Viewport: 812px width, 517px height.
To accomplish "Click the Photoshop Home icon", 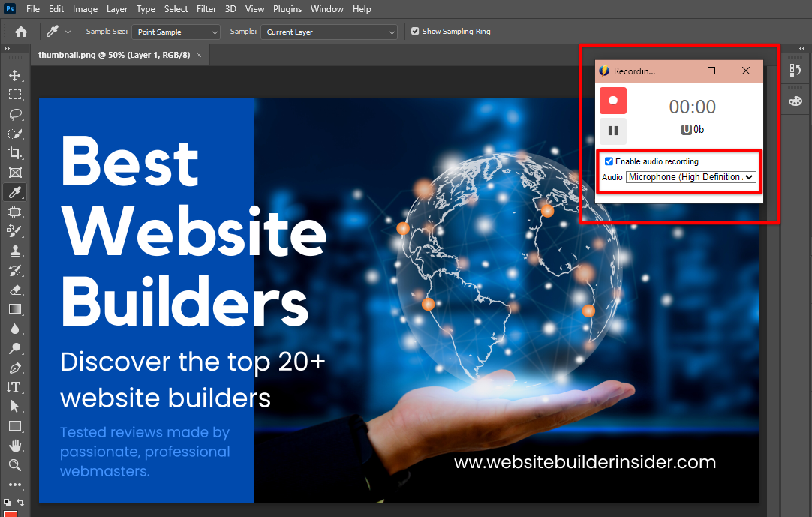I will point(21,32).
